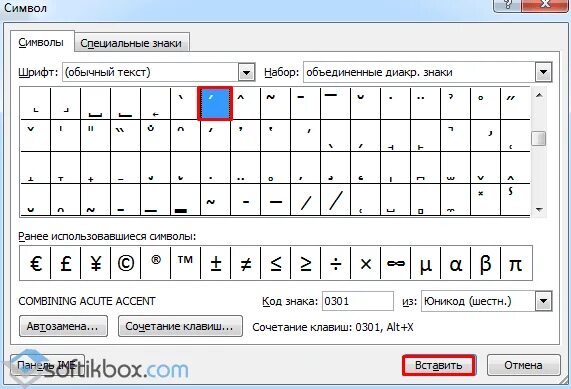Insert recently used infinity symbol
The width and height of the screenshot is (571, 389).
[395, 263]
